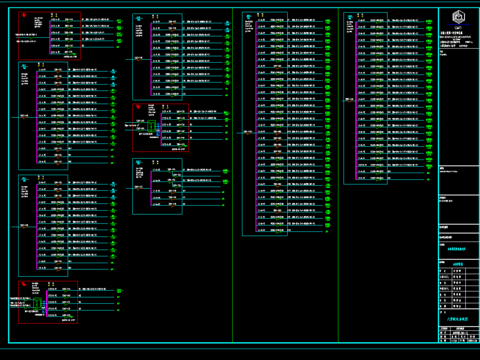Pick the green vertical divider line left of the rightmost panel

click(x=338, y=175)
